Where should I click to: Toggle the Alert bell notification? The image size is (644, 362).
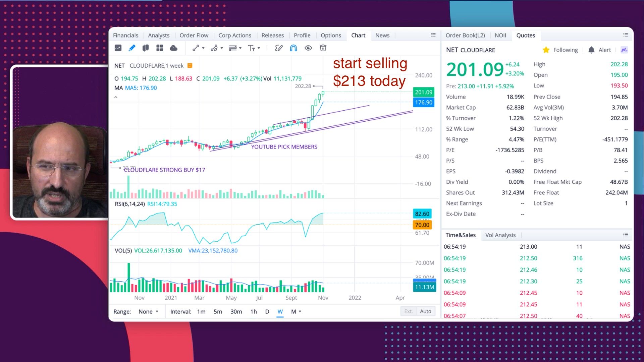(x=591, y=50)
